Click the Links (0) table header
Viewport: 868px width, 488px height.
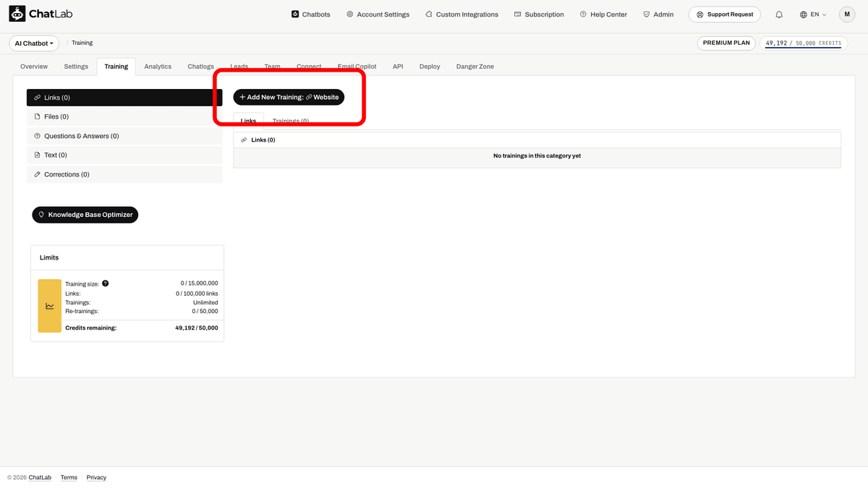click(537, 140)
